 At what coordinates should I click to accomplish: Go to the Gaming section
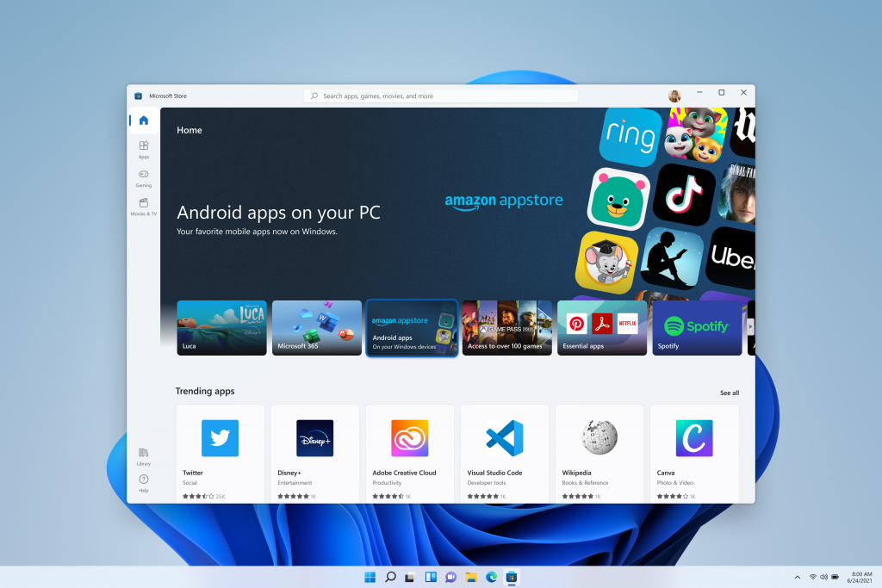tap(144, 178)
